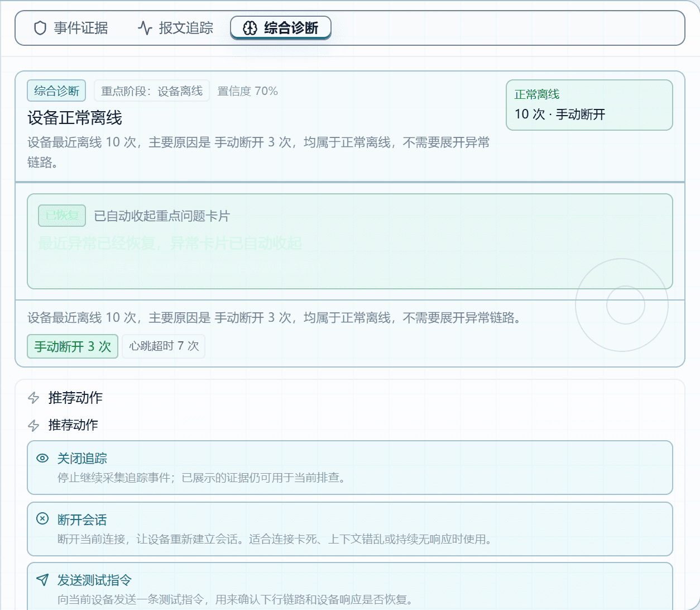
Task: Click the 心跳超时 7 次 chip
Action: tap(164, 346)
